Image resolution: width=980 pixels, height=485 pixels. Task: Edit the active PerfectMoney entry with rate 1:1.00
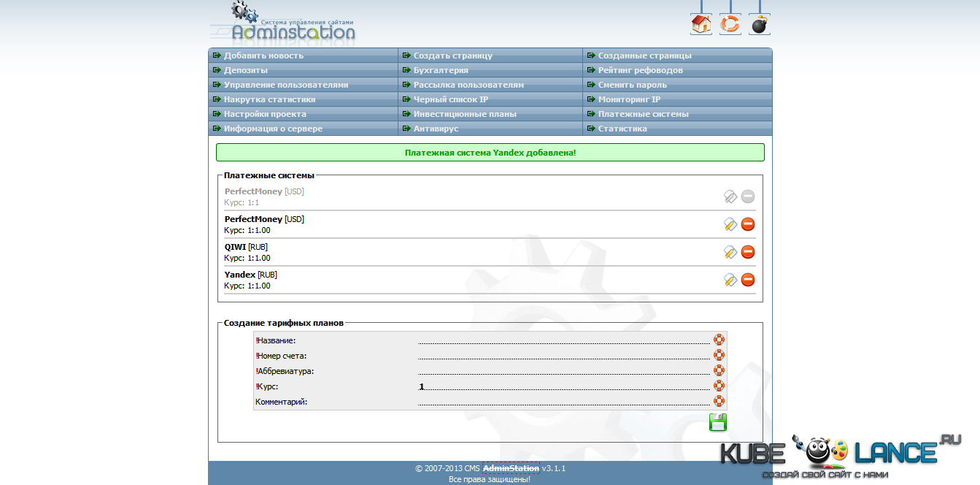(730, 224)
